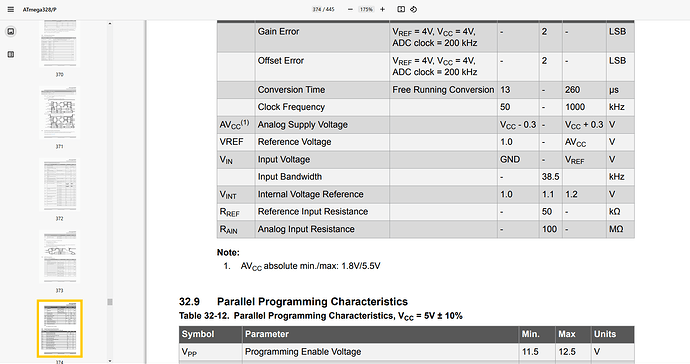Select the highlighted page 374 thumbnail

point(59,329)
